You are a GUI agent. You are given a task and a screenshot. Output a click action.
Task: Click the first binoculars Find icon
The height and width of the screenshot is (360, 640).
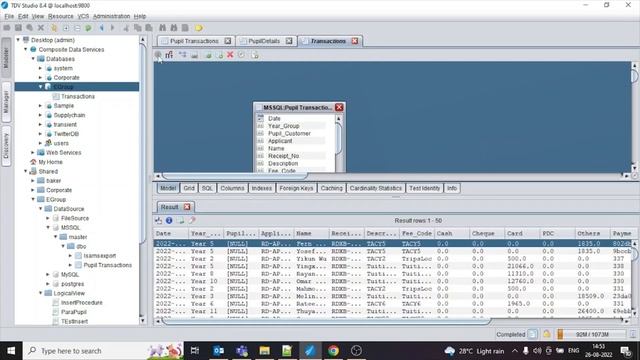click(162, 28)
